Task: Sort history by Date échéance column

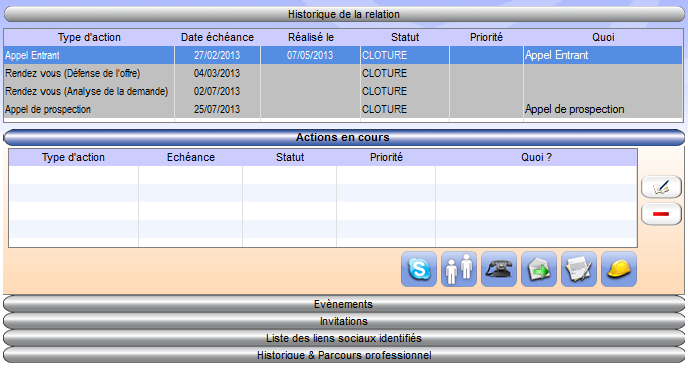Action: point(217,37)
